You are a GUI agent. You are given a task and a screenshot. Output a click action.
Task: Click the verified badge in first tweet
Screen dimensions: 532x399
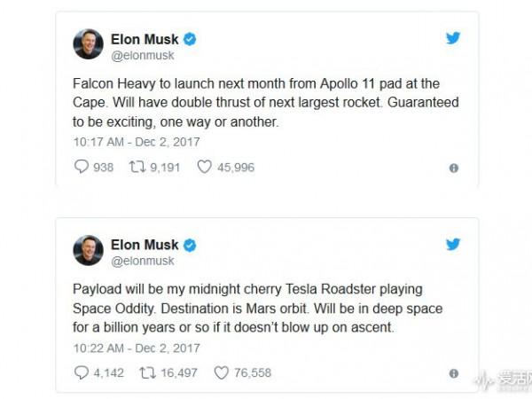point(190,38)
